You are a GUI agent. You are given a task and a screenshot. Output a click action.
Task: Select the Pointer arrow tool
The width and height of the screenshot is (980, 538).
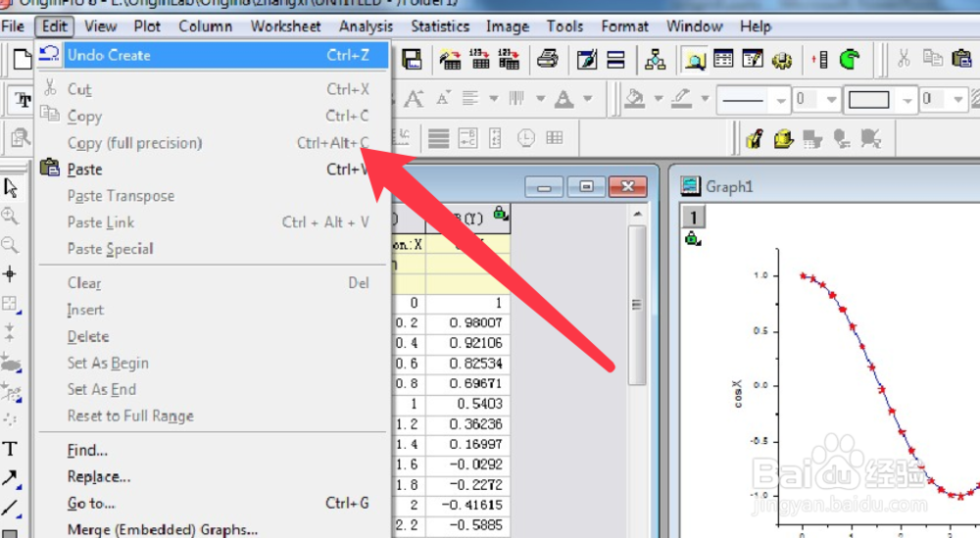coord(11,187)
